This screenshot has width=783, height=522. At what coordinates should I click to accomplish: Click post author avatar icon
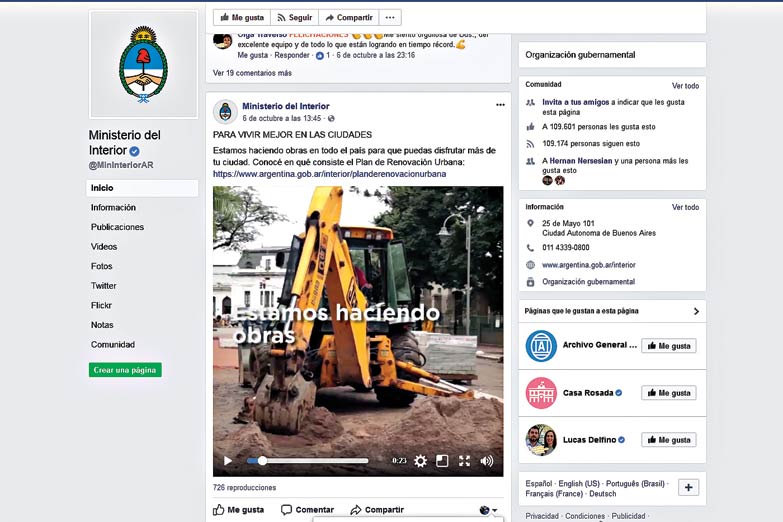(225, 111)
